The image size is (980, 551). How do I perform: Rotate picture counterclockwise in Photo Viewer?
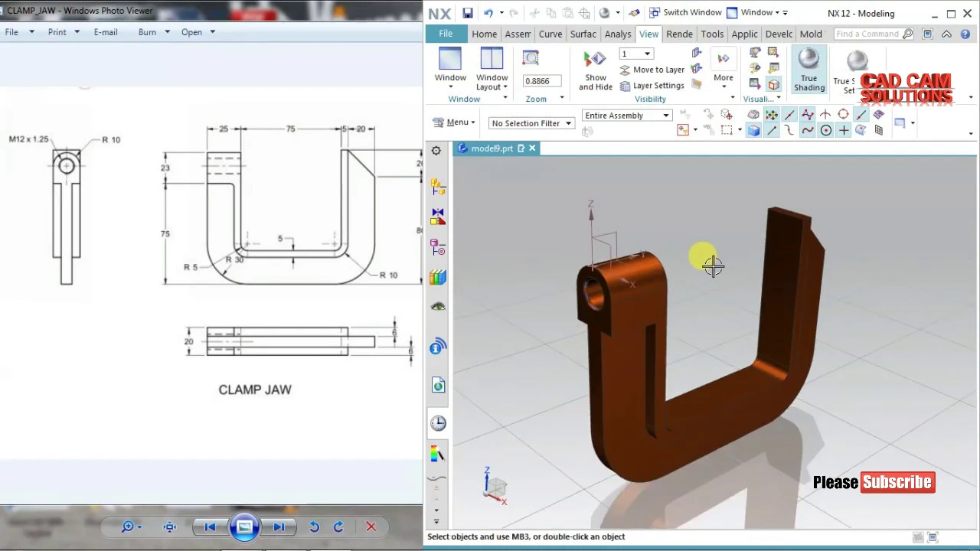tap(314, 527)
